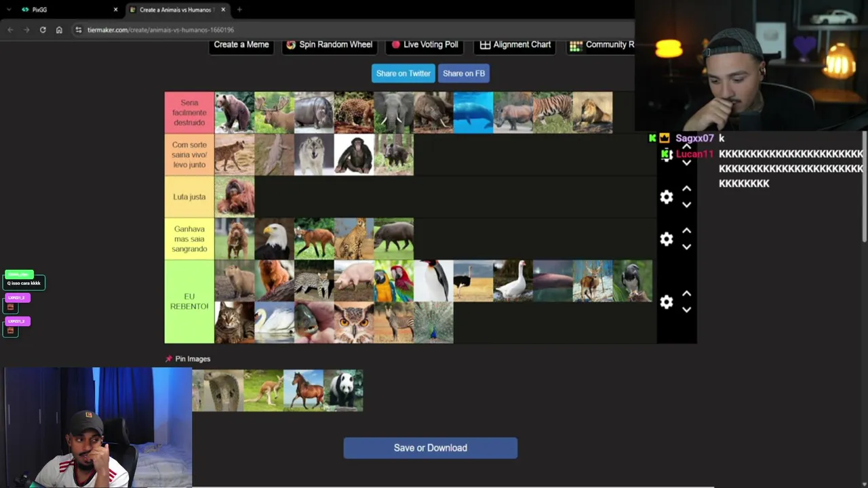Screen dimensions: 868x488
Task: Move the Luta justa row up
Action: pos(686,188)
